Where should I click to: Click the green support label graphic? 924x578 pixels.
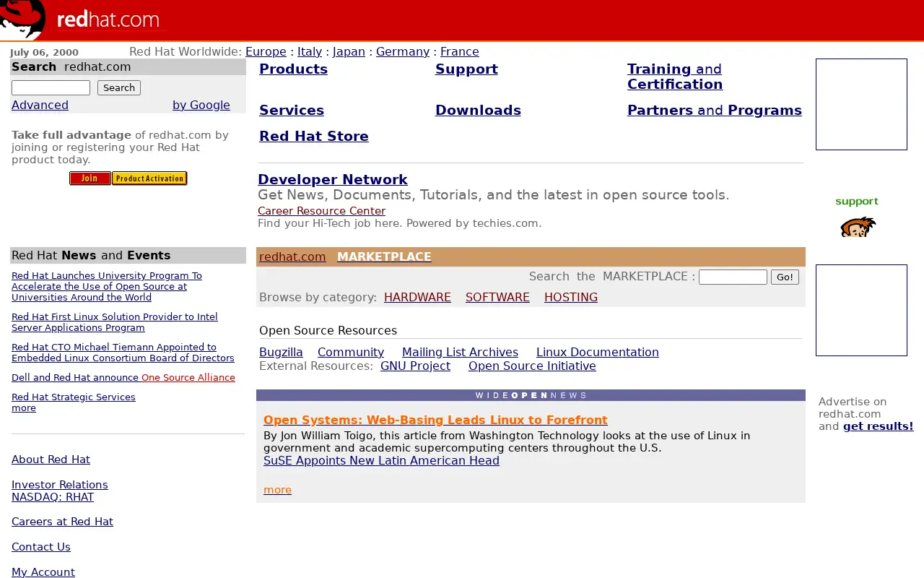click(x=857, y=202)
